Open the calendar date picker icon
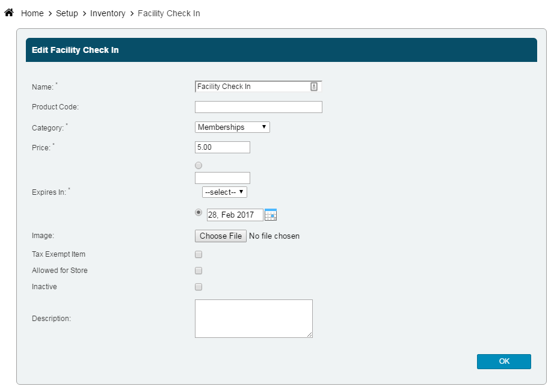 271,215
